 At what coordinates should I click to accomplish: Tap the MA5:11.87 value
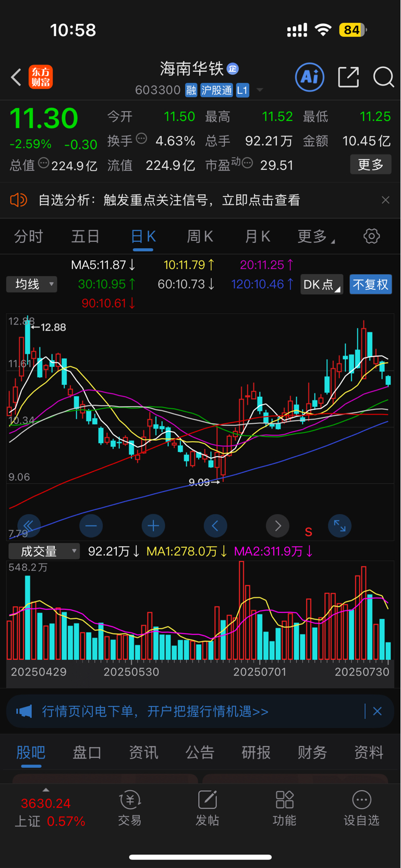click(x=103, y=265)
